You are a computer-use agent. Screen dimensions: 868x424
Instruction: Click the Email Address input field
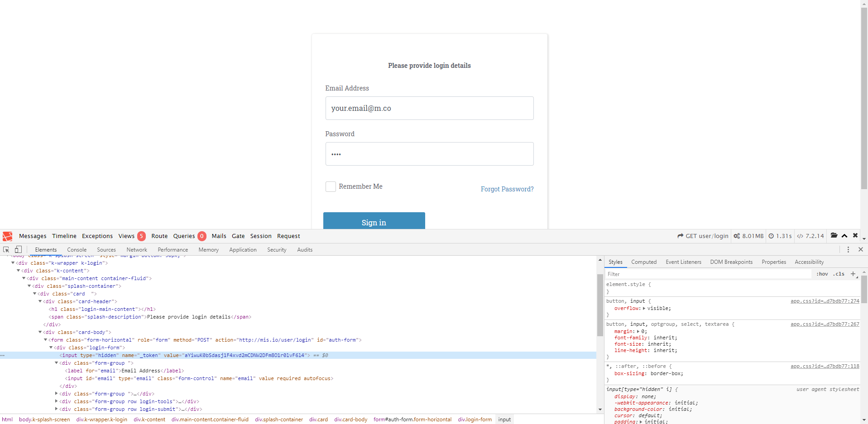pyautogui.click(x=429, y=108)
